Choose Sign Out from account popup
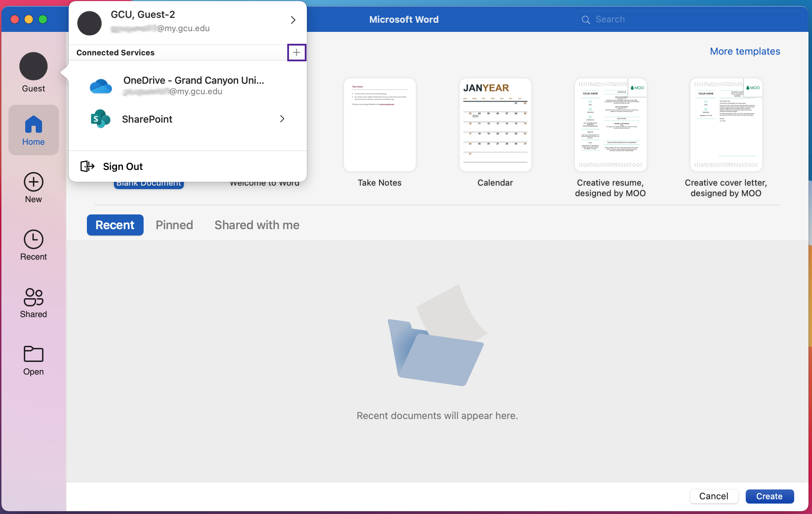 188,166
